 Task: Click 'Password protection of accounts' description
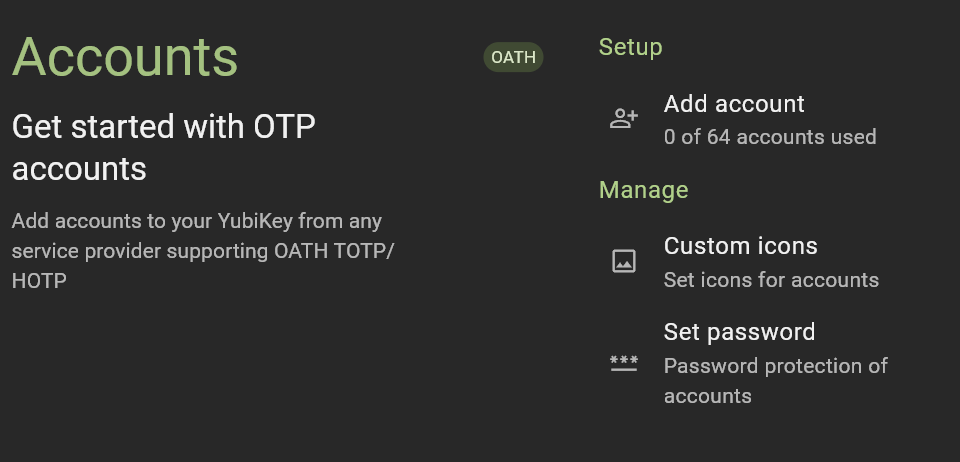(x=775, y=381)
